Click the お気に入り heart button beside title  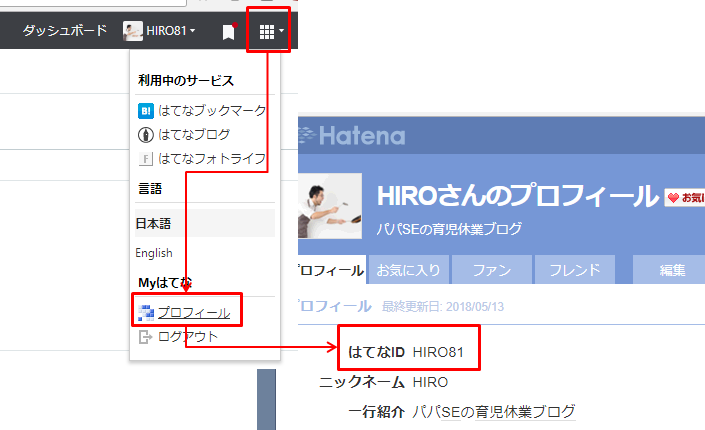click(685, 197)
